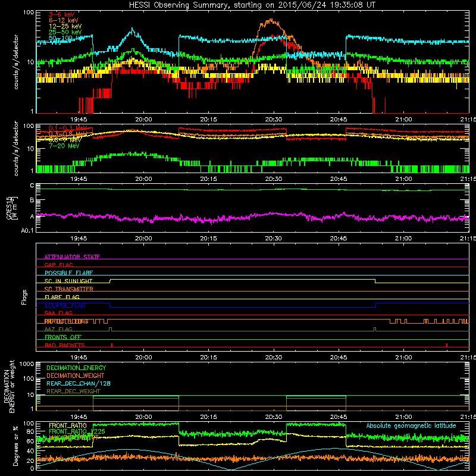The width and height of the screenshot is (476, 476).
Task: Select the DECIMATION_ENERGY legend label
Action: pyautogui.click(x=76, y=368)
